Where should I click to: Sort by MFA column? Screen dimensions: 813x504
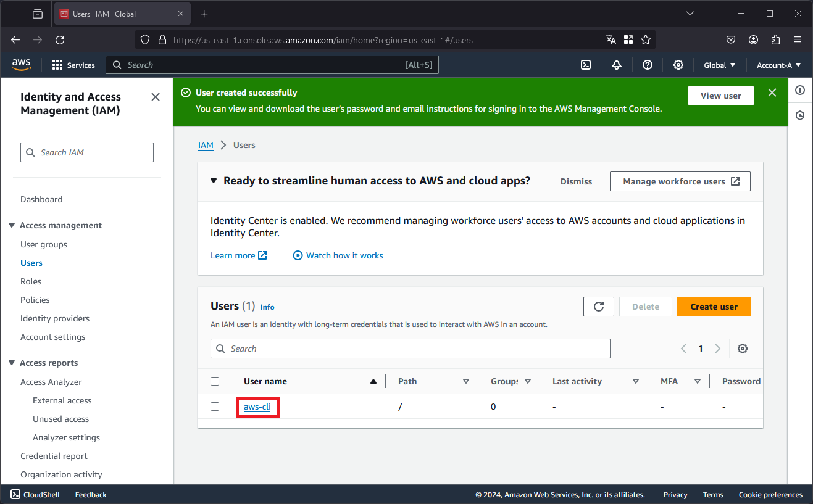tap(698, 381)
